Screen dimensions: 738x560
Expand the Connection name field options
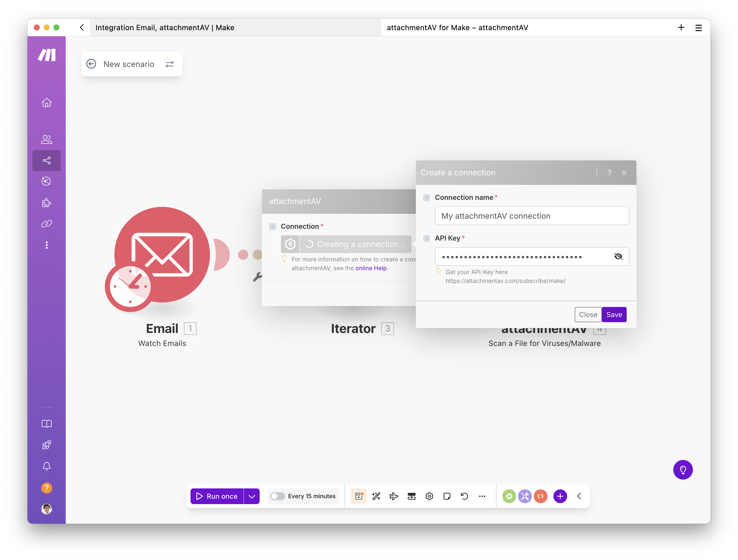pos(427,198)
